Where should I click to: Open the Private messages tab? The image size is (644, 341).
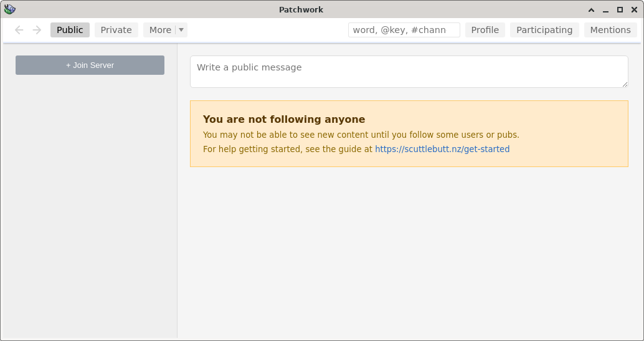pyautogui.click(x=116, y=30)
